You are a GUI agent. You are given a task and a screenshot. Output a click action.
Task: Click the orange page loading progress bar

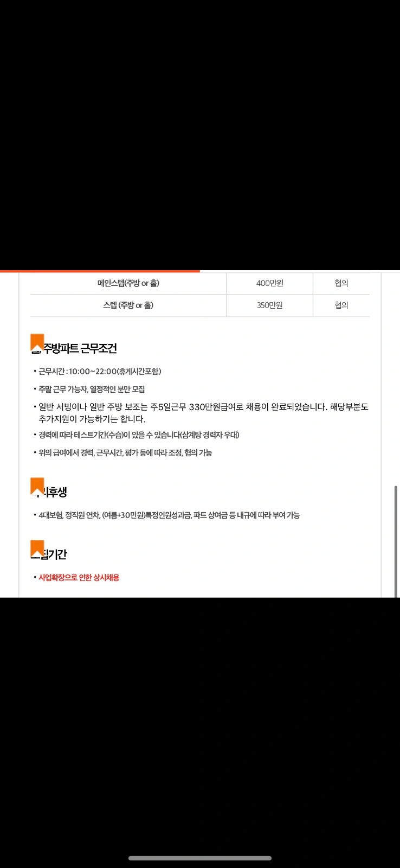pos(100,271)
